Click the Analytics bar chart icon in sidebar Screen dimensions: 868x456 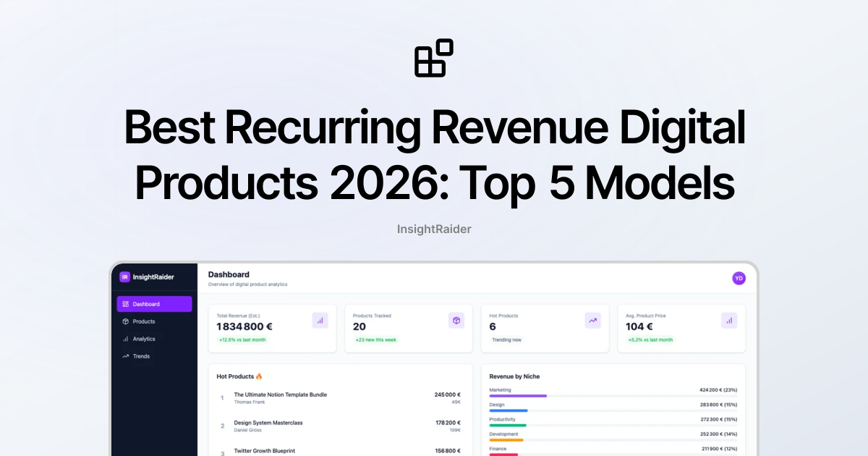[x=125, y=339]
